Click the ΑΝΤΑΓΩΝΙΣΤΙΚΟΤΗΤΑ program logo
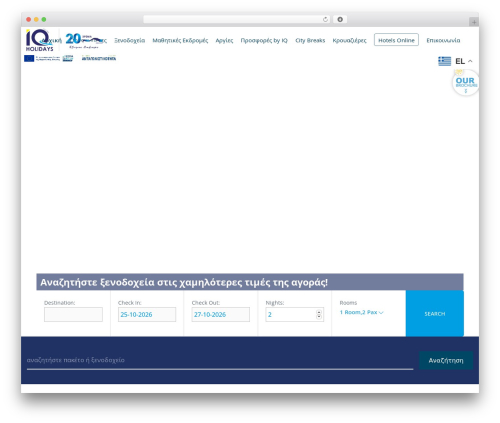The width and height of the screenshot is (500, 423). 99,58
